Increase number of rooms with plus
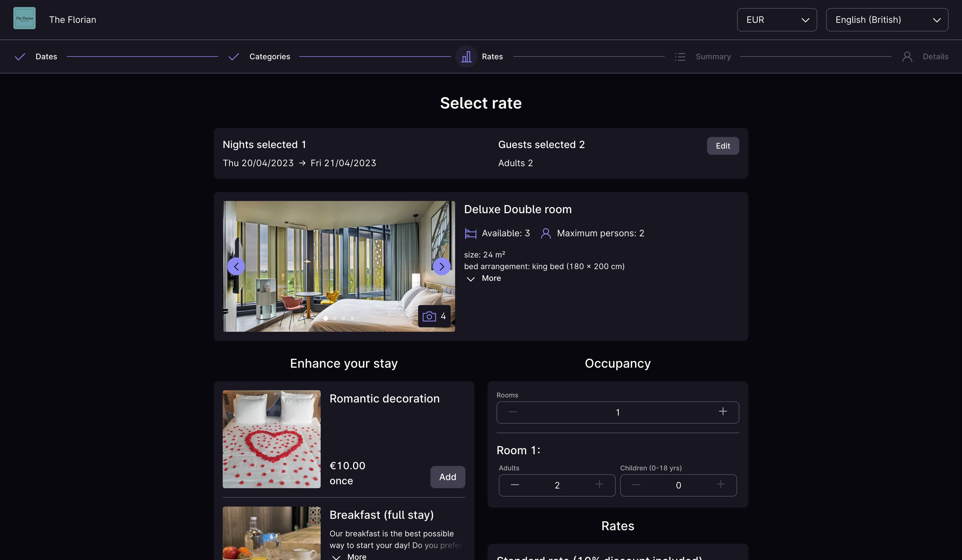The width and height of the screenshot is (962, 560). click(723, 411)
